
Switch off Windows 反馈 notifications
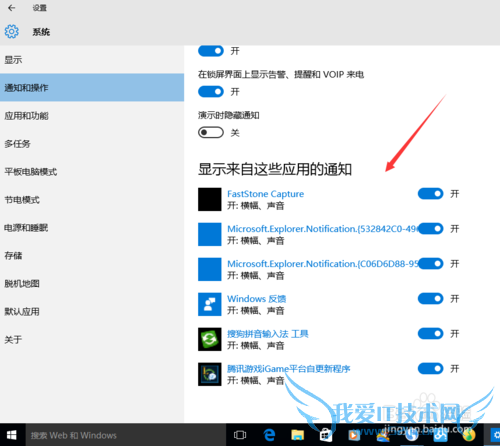(x=431, y=299)
